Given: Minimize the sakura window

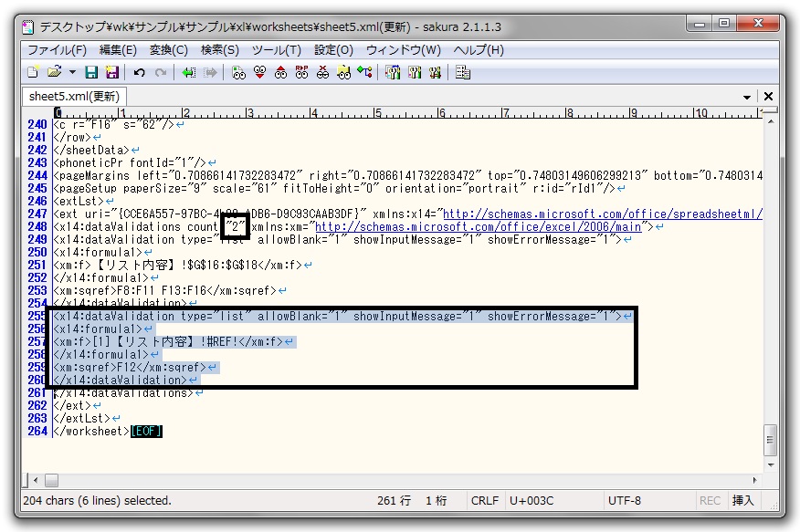Looking at the screenshot, I should (x=700, y=23).
